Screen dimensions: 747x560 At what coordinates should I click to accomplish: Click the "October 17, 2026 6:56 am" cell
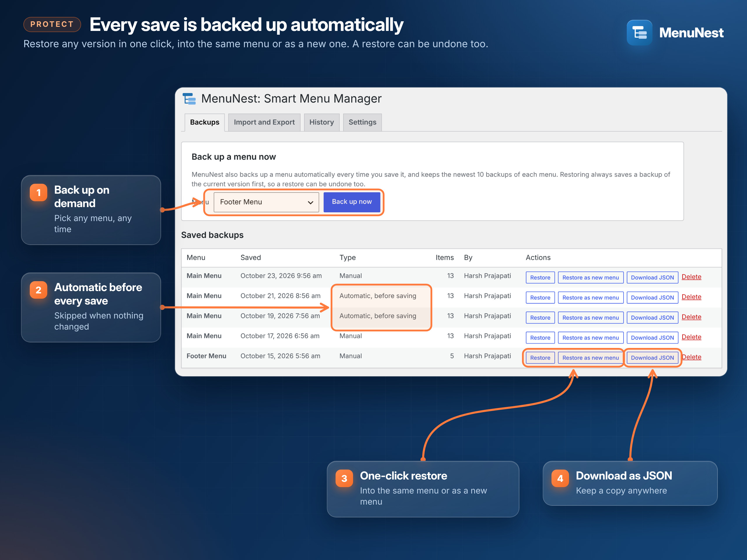[x=280, y=336]
